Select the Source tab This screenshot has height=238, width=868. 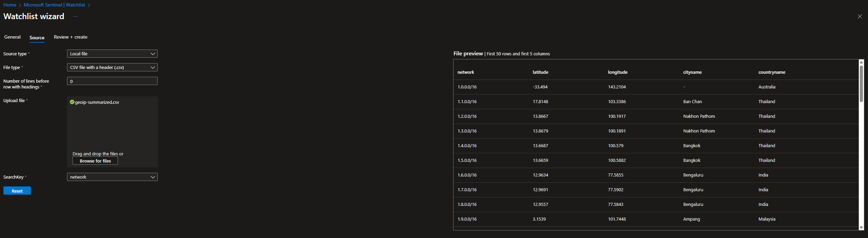37,38
